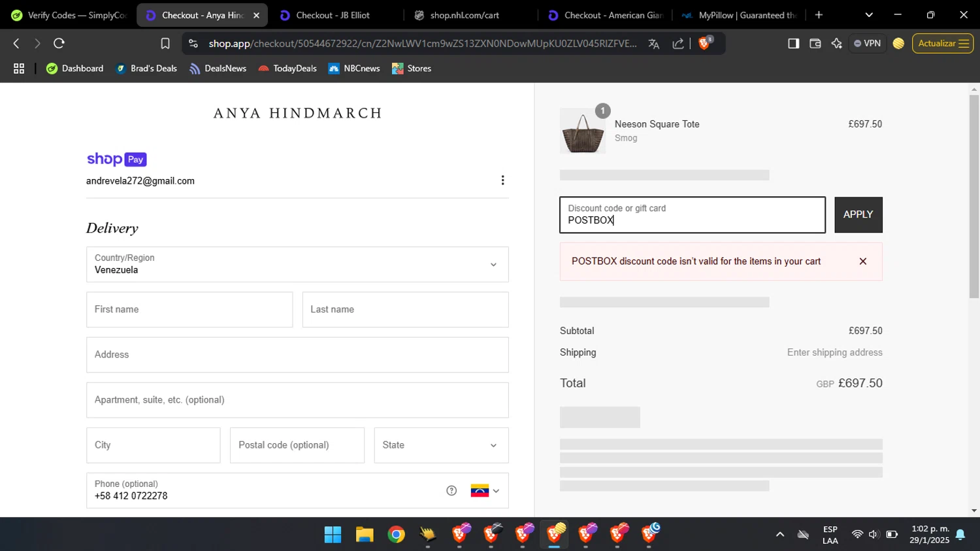The height and width of the screenshot is (551, 980).
Task: Click the Neeson Square Tote thumbnail
Action: (583, 131)
